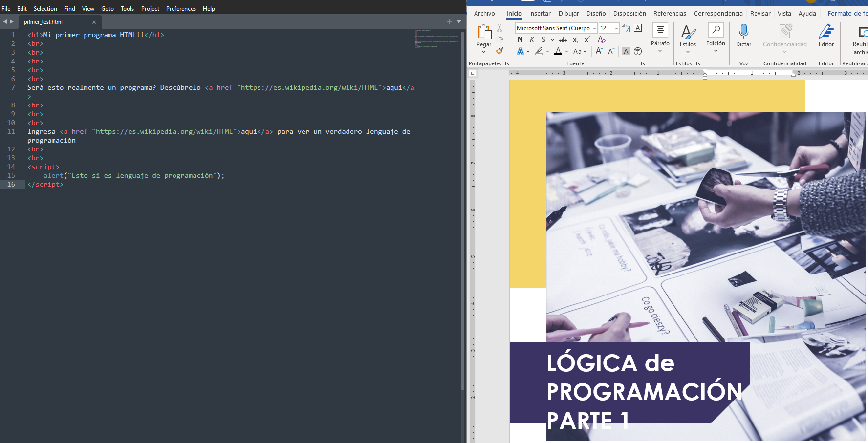Switch to the Insertar ribbon tab

pos(540,13)
